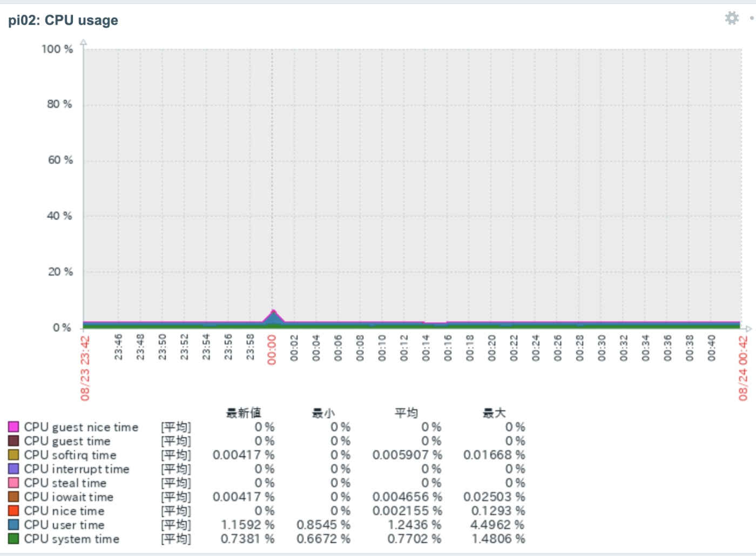This screenshot has height=556, width=756.
Task: Click the maroon CPU guest time swatch
Action: click(x=13, y=441)
